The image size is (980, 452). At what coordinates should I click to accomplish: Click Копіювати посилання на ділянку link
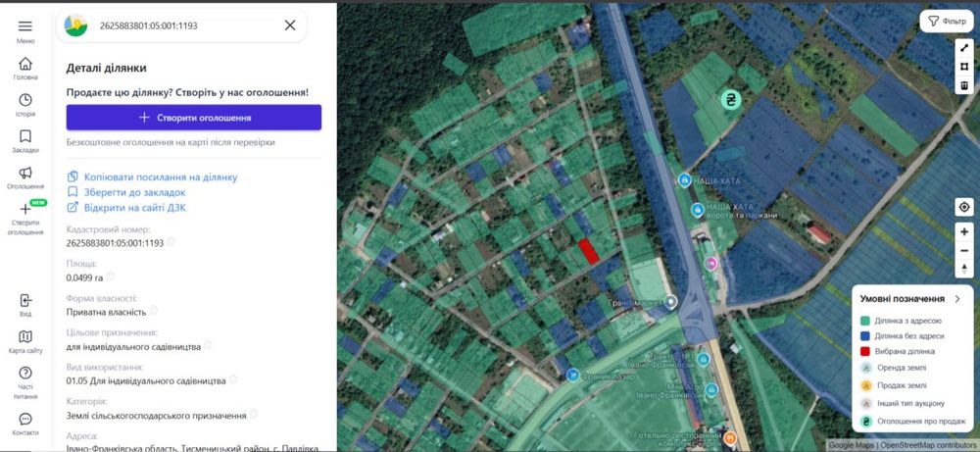tap(152, 176)
